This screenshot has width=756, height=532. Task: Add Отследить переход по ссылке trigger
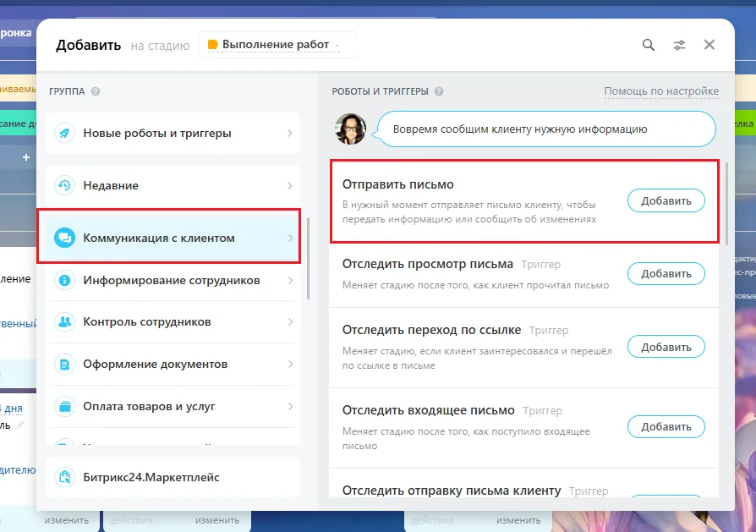[666, 347]
